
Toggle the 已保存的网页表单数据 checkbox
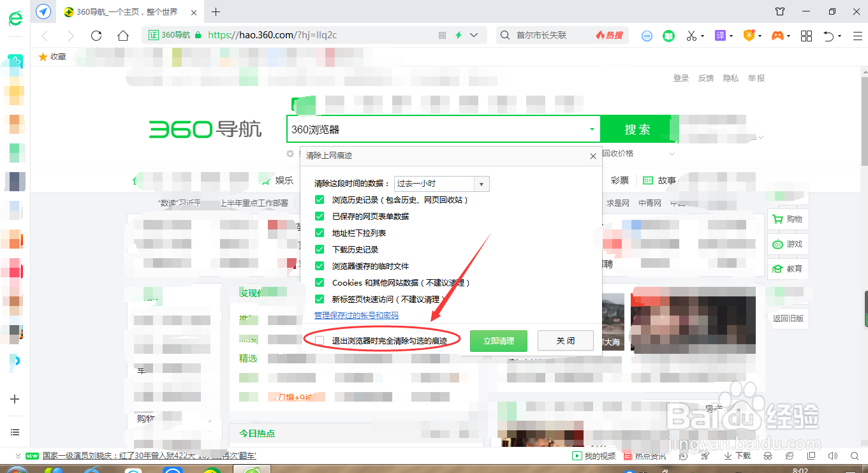(320, 216)
